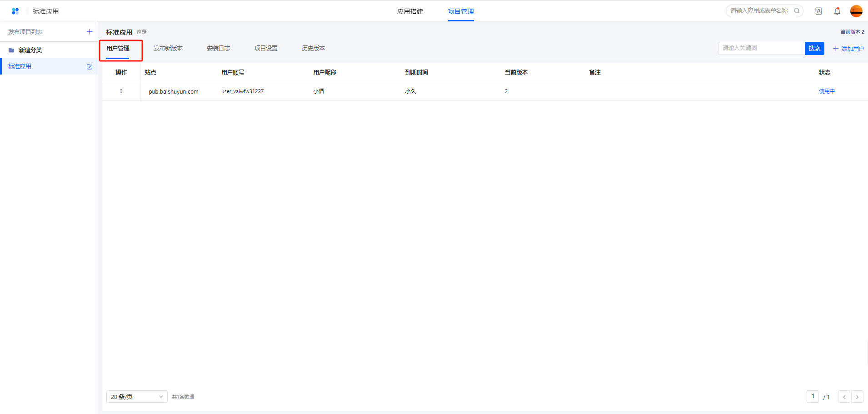Click the user avatar in top right
The width and height of the screenshot is (868, 414).
[x=856, y=11]
